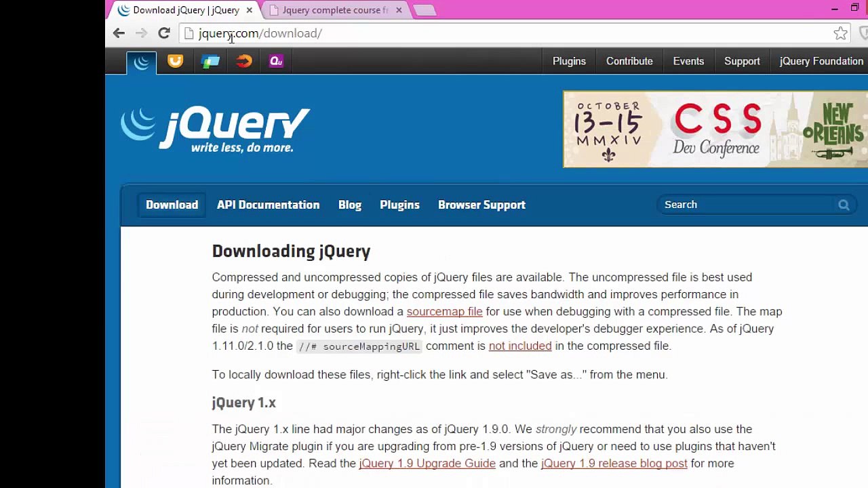Open the jQuery 1.9 Upgrade Guide link

pyautogui.click(x=427, y=464)
